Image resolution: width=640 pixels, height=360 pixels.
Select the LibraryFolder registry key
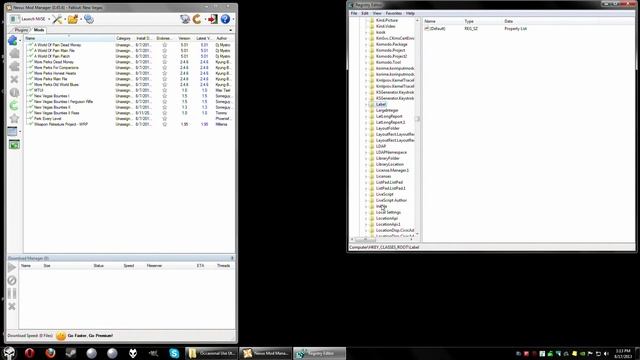pyautogui.click(x=388, y=158)
